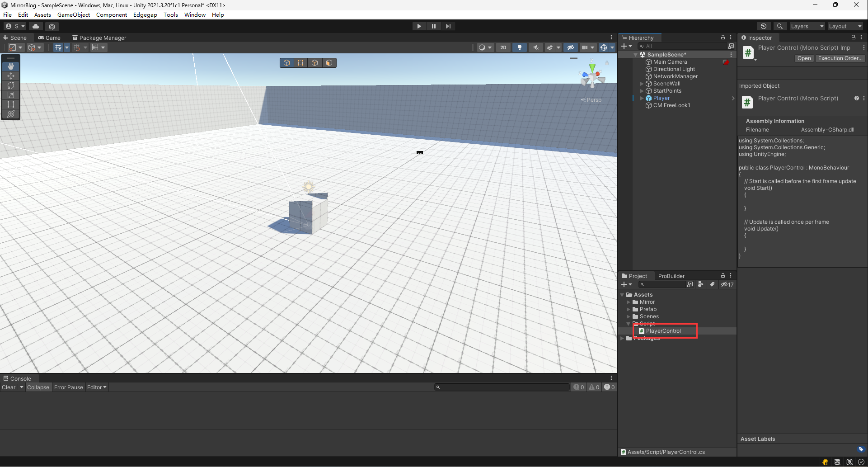Switch to the ProBuilder tab

[671, 276]
